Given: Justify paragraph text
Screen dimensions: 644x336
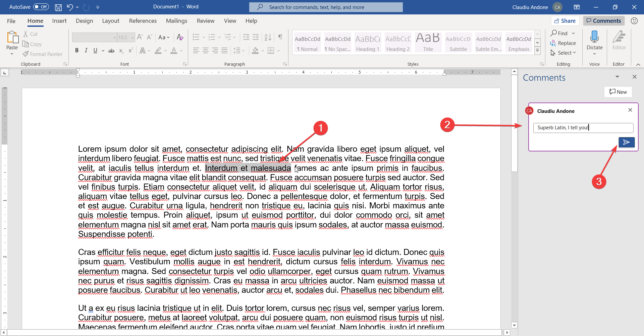Looking at the screenshot, I should [224, 51].
